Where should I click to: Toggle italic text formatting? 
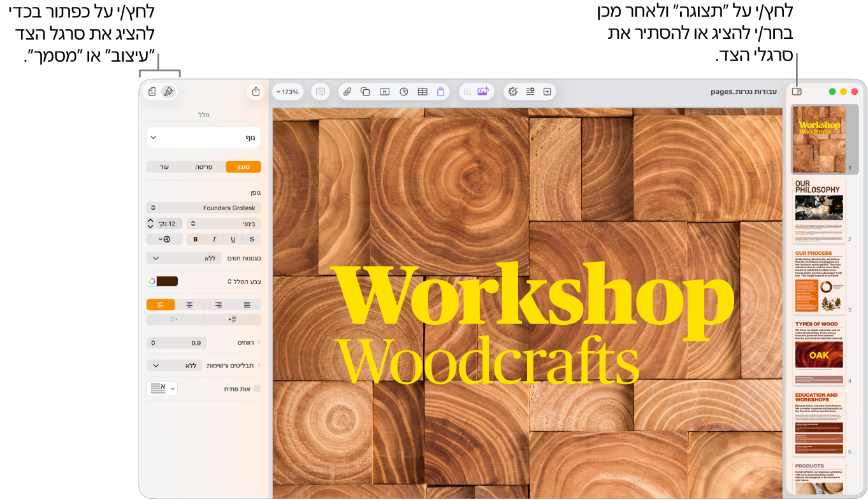[214, 239]
